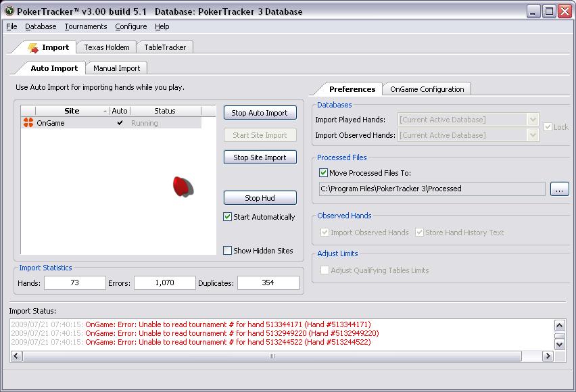Screen dimensions: 576x392
Task: Click the Import Status scroll up arrow
Action: (560, 325)
